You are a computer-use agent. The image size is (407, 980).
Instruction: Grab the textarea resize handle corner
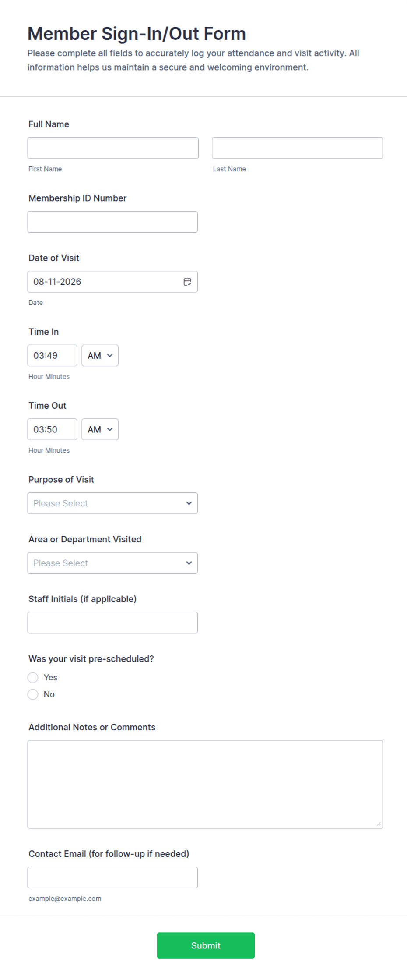pos(379,824)
